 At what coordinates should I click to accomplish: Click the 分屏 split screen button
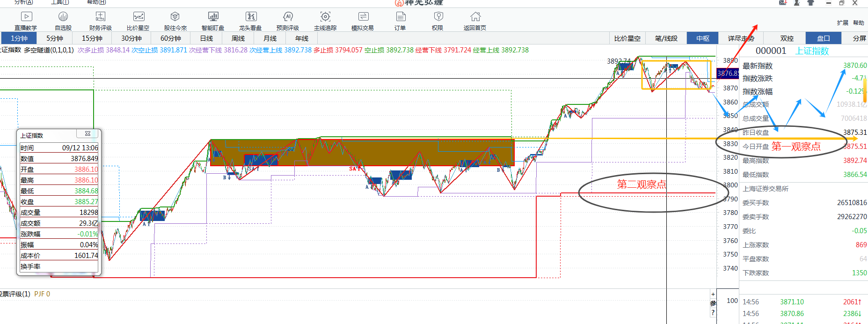[x=859, y=38]
